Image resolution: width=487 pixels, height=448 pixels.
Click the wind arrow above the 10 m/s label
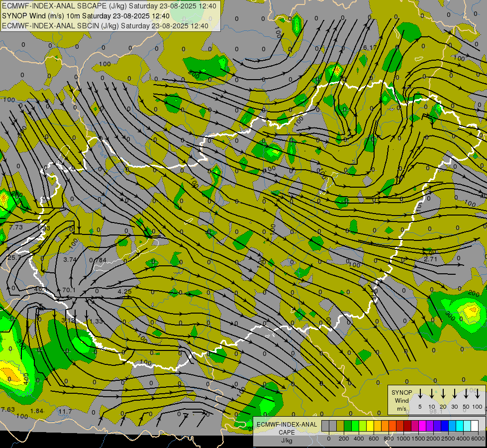click(431, 394)
